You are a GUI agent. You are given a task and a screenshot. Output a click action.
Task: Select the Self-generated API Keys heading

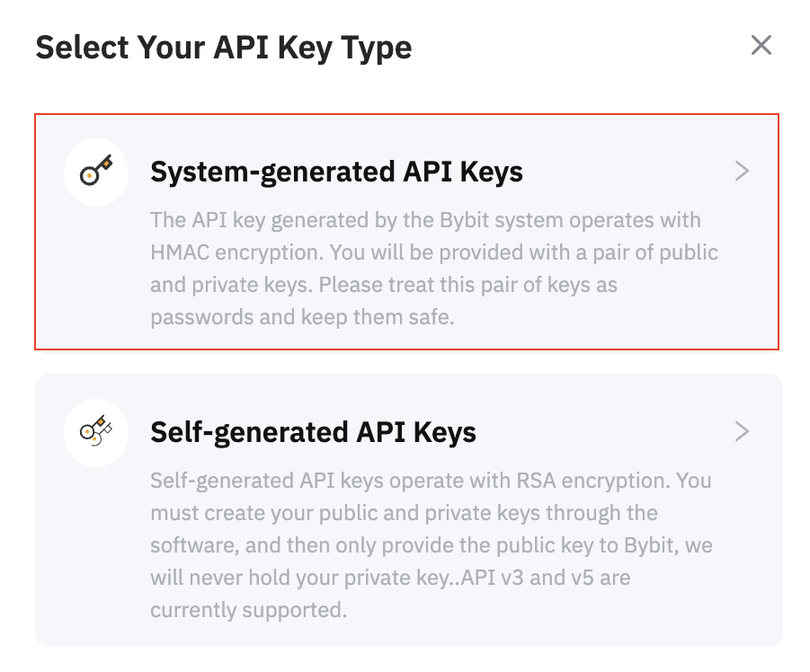313,432
